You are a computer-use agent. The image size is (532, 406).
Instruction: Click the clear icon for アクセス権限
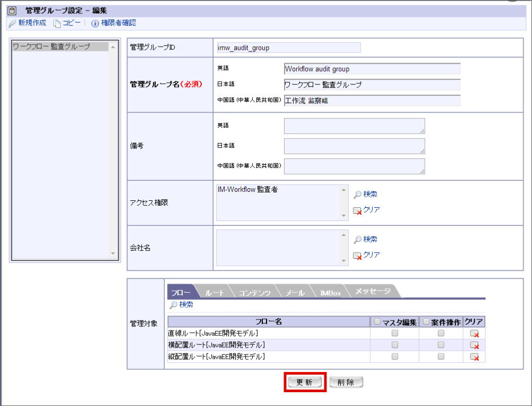pyautogui.click(x=357, y=211)
